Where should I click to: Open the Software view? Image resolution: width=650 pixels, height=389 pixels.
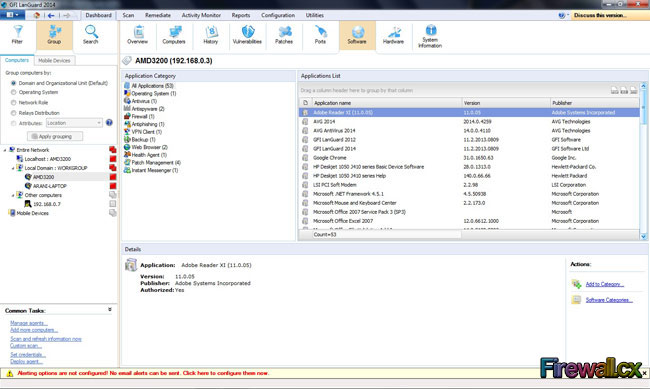(x=357, y=35)
